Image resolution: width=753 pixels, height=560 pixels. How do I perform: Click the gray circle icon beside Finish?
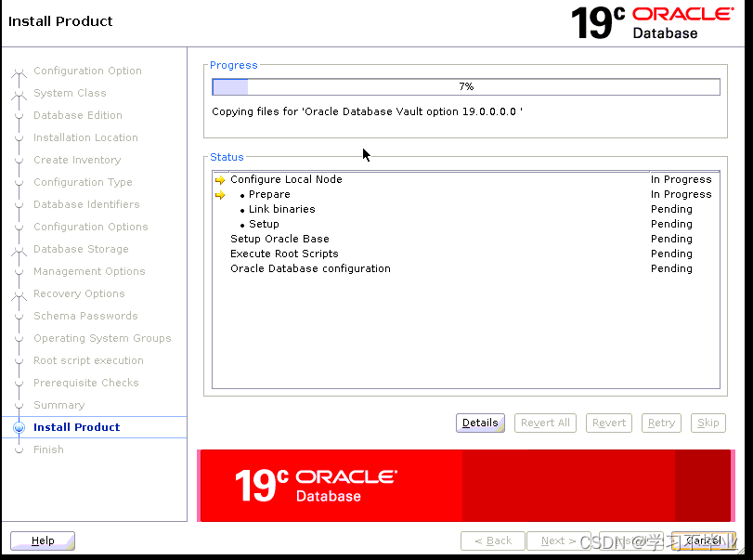[19, 449]
